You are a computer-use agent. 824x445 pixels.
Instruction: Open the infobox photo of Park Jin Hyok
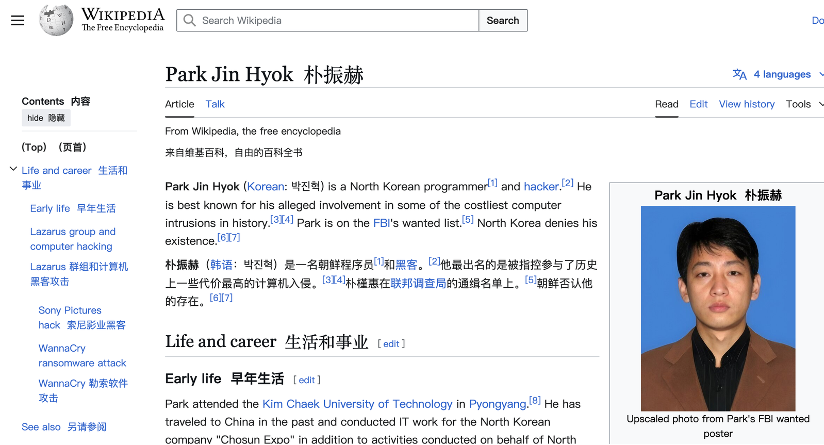tap(718, 308)
